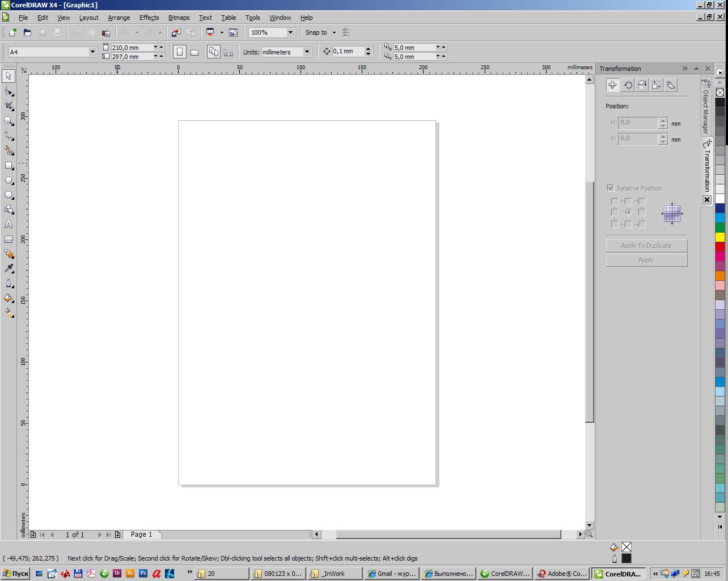Image resolution: width=728 pixels, height=581 pixels.
Task: Select the Pick tool in the toolbox
Action: tap(9, 76)
